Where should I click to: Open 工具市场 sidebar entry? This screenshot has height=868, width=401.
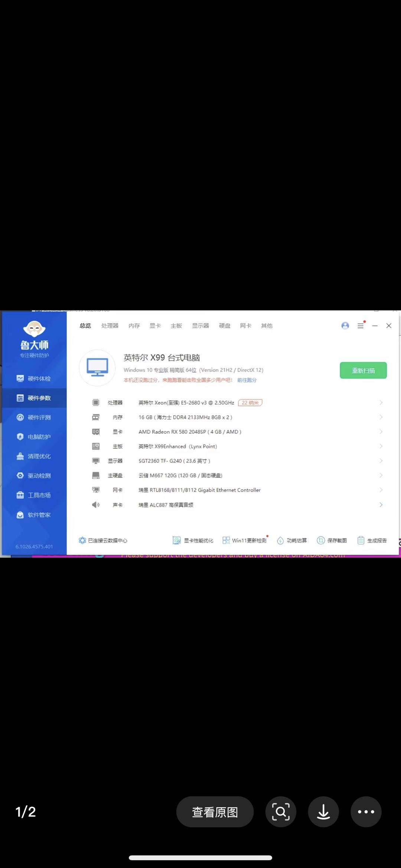34,495
